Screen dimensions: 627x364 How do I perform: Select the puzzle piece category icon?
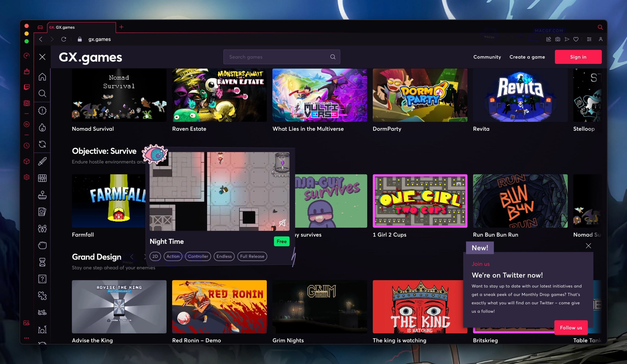coord(42,296)
